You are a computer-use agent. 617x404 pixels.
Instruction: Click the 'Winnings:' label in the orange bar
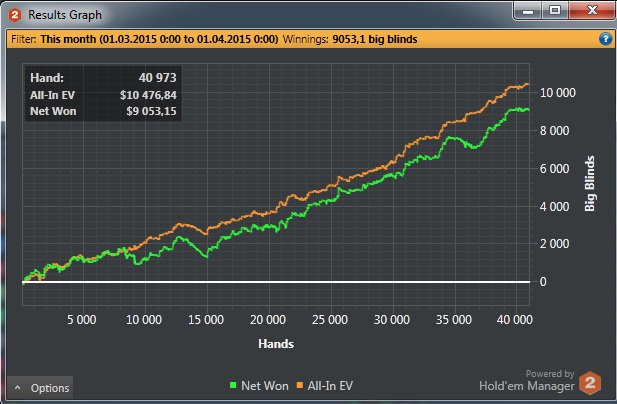coord(305,39)
